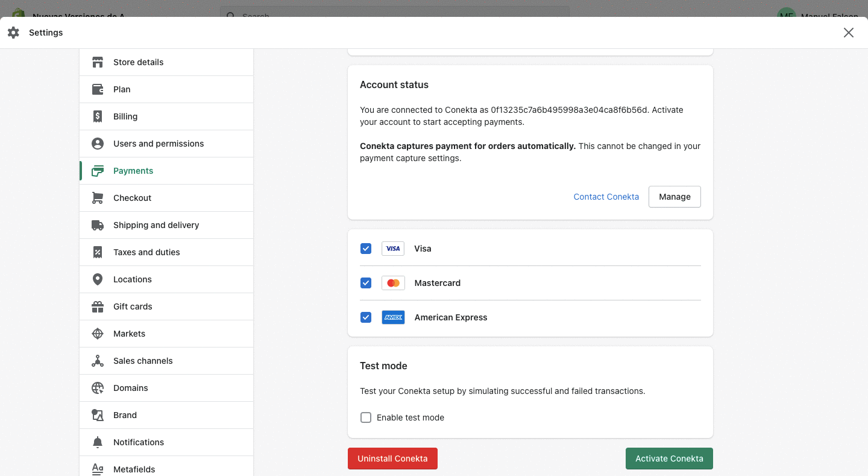Uncheck the Visa checkbox
The width and height of the screenshot is (868, 476).
tap(366, 249)
